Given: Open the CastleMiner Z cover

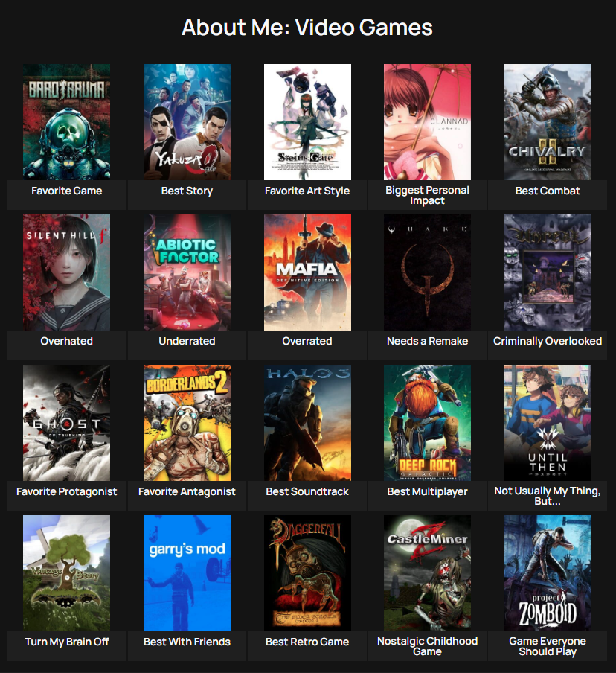Looking at the screenshot, I should [427, 573].
